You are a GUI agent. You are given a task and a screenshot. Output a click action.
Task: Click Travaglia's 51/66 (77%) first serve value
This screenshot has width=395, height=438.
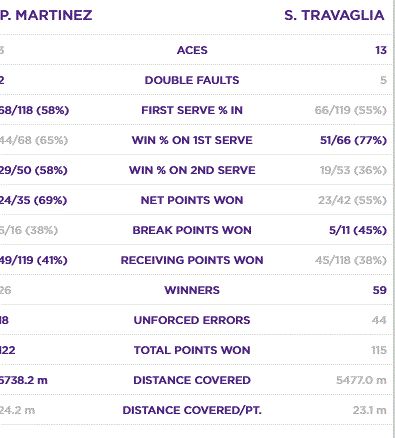point(353,140)
